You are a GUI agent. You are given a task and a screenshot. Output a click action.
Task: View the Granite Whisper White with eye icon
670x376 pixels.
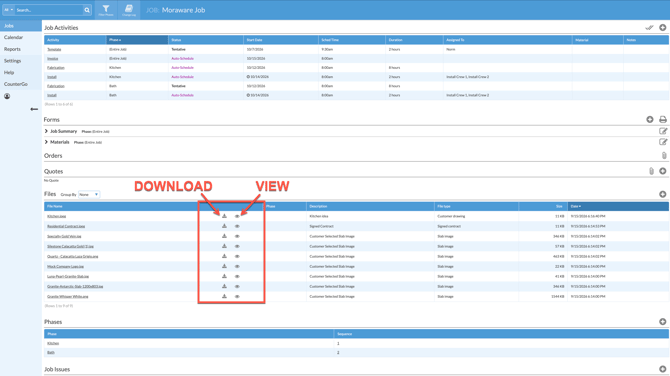(x=237, y=297)
